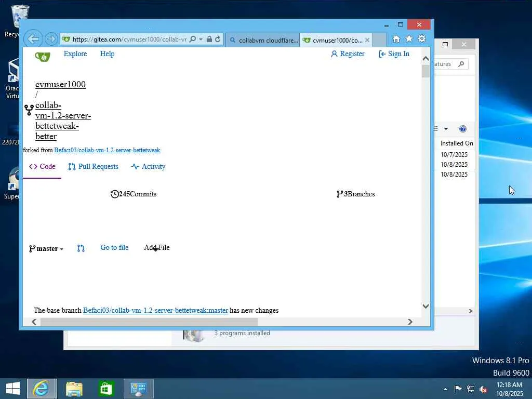The image size is (532, 399).
Task: Click the Sign In link
Action: [394, 54]
